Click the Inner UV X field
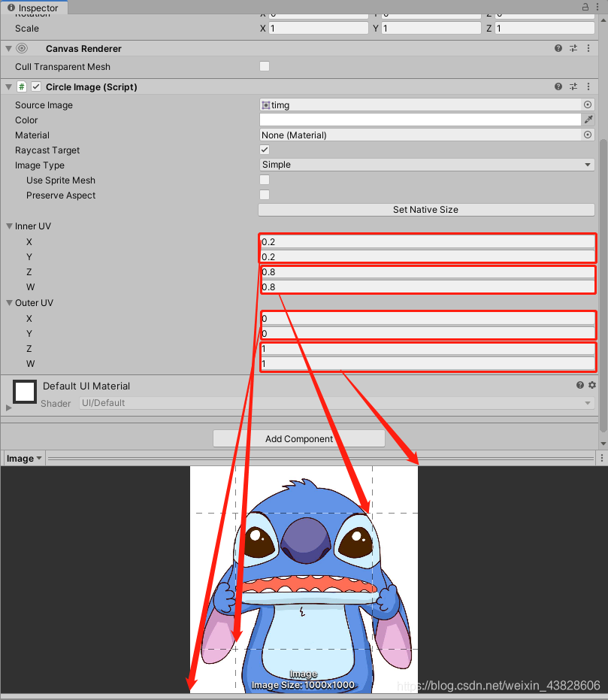Viewport: 608px width, 700px height. pyautogui.click(x=427, y=241)
